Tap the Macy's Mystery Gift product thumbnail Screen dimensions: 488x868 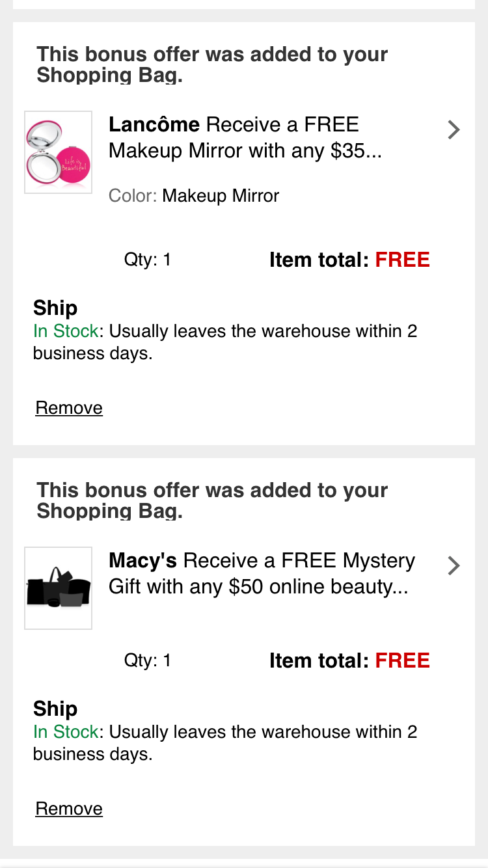(58, 588)
